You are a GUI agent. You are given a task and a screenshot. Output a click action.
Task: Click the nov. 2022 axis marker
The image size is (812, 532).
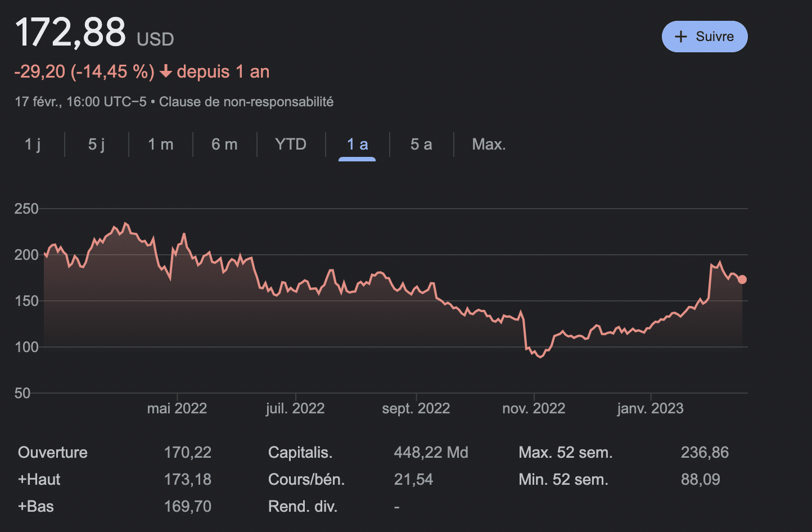click(x=534, y=408)
